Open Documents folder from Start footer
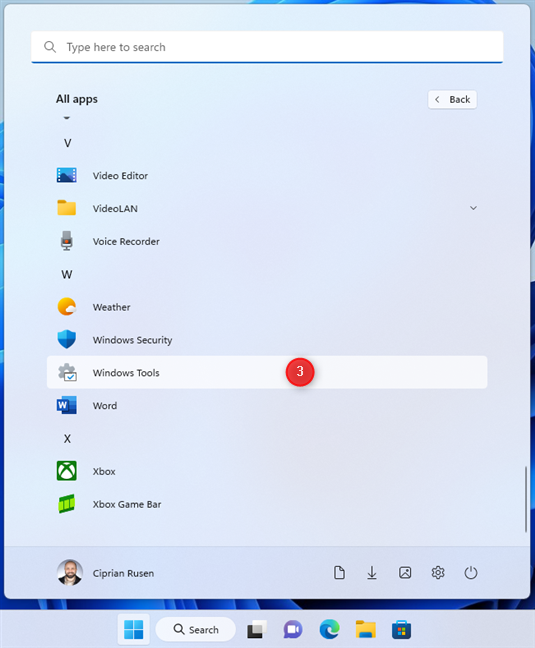535x648 pixels. pyautogui.click(x=339, y=573)
